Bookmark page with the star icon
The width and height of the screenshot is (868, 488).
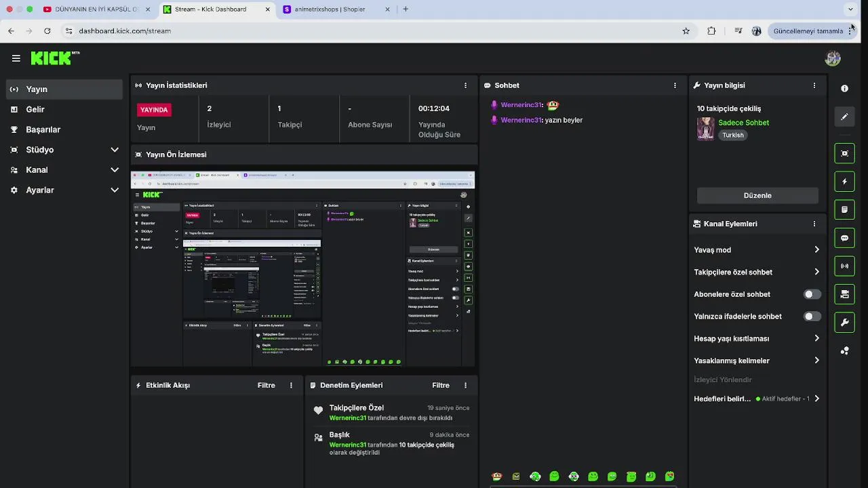coord(686,30)
